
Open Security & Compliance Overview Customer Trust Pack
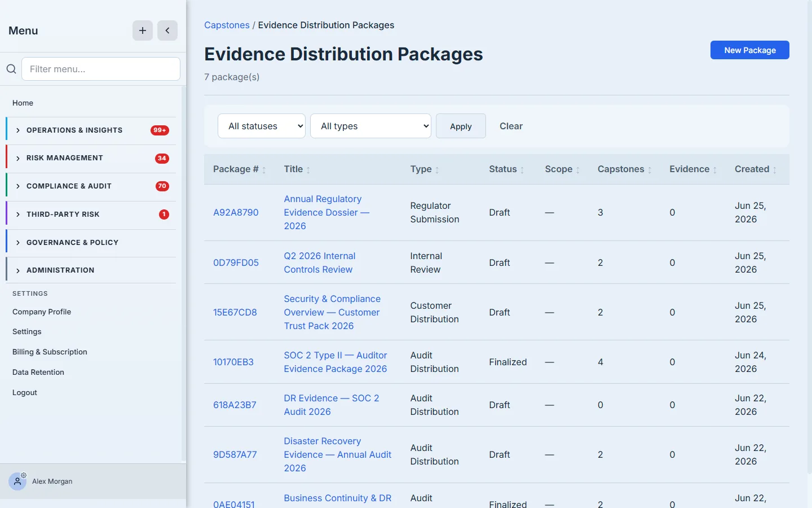(x=332, y=312)
